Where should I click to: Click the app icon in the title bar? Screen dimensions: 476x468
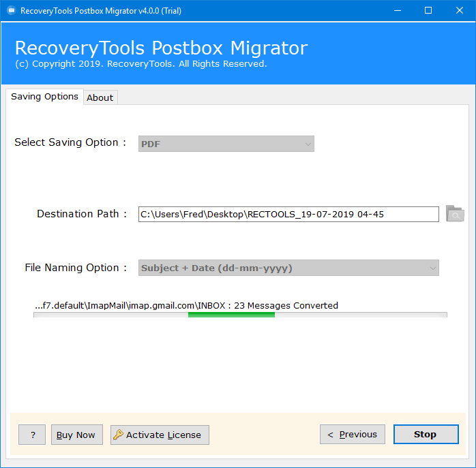tap(11, 11)
